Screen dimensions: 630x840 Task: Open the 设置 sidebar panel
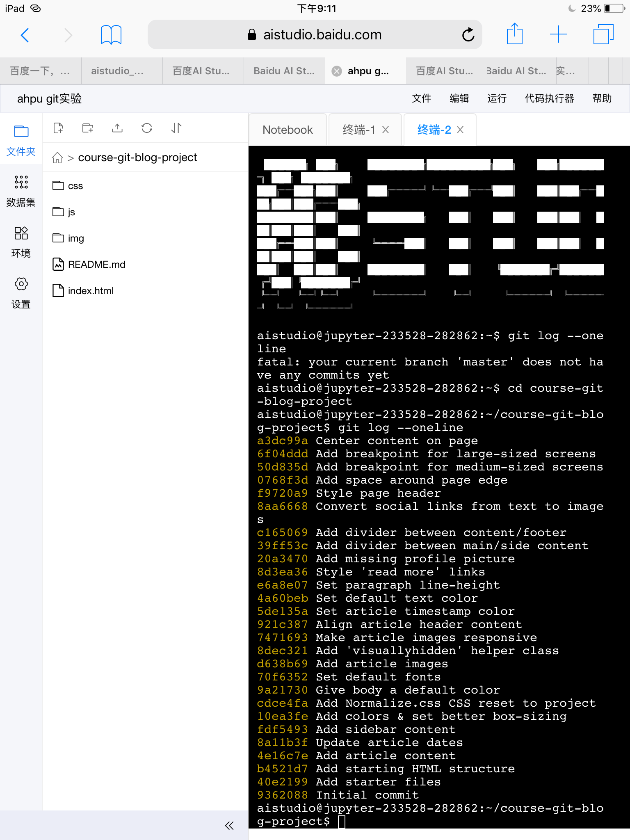(x=21, y=293)
